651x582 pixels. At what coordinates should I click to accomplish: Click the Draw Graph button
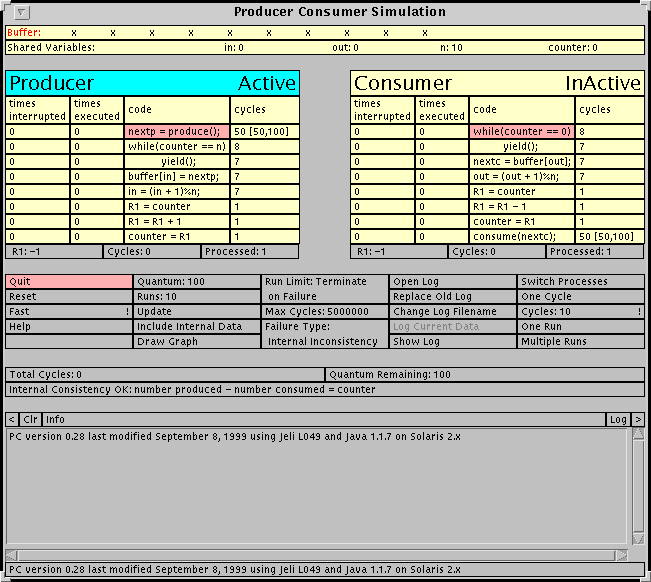tap(196, 342)
